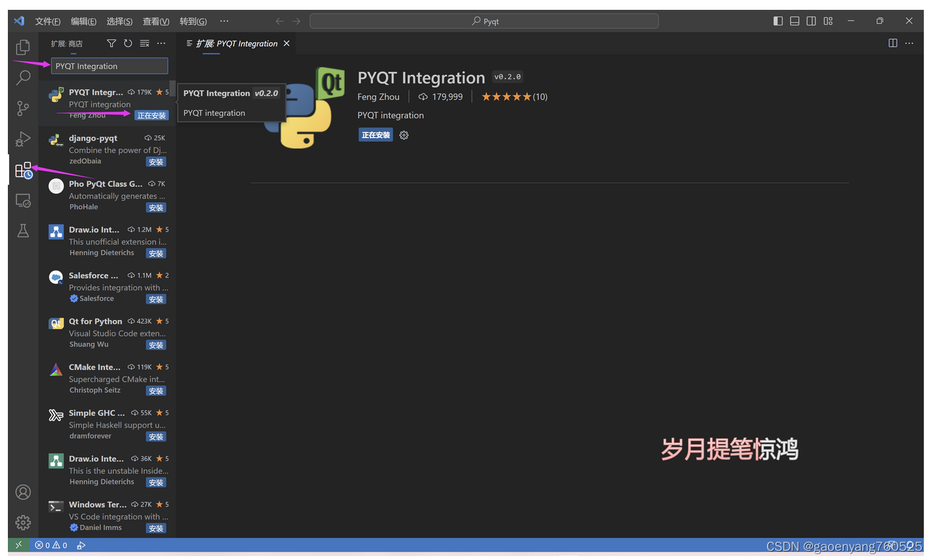
Task: Click the PYQT Integration Python Qt logo
Action: (304, 108)
